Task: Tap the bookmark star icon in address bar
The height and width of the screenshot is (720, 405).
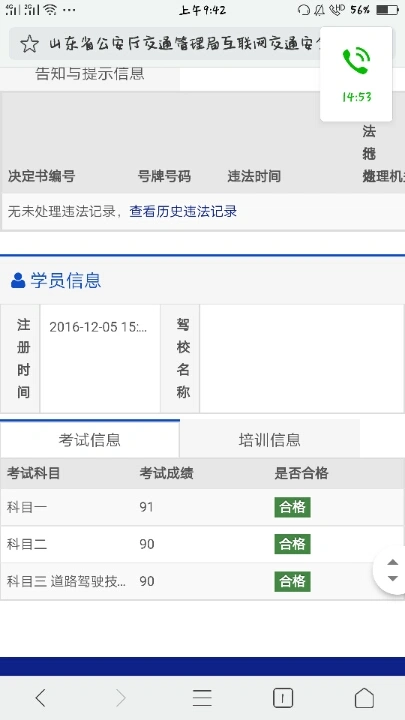Action: 29,44
